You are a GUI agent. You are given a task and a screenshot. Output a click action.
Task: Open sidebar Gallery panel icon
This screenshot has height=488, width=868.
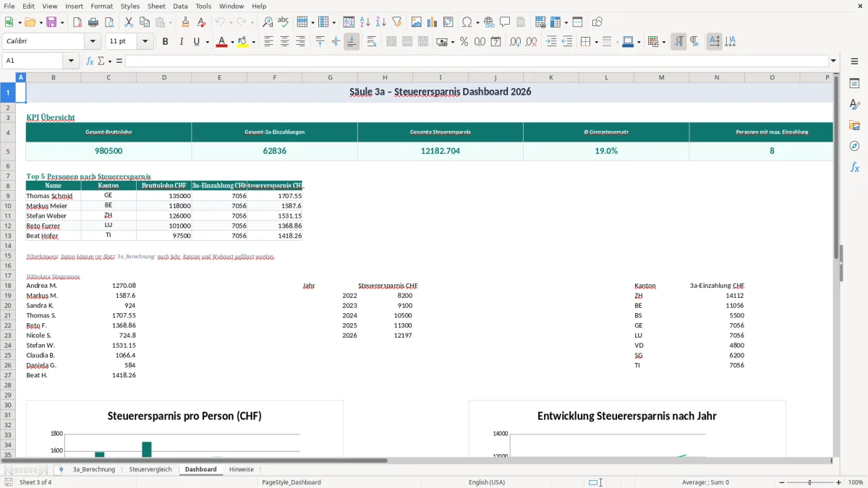point(854,125)
